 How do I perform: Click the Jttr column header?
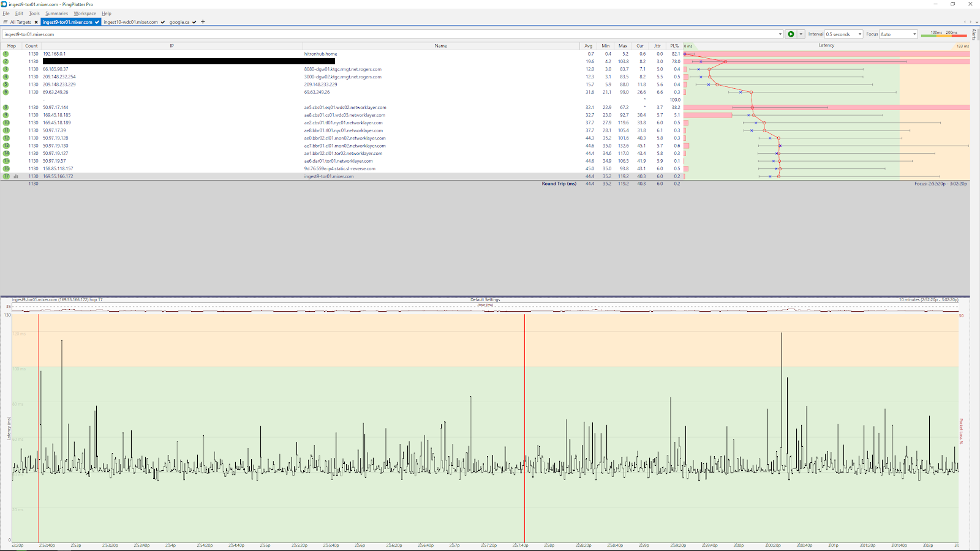pyautogui.click(x=657, y=46)
